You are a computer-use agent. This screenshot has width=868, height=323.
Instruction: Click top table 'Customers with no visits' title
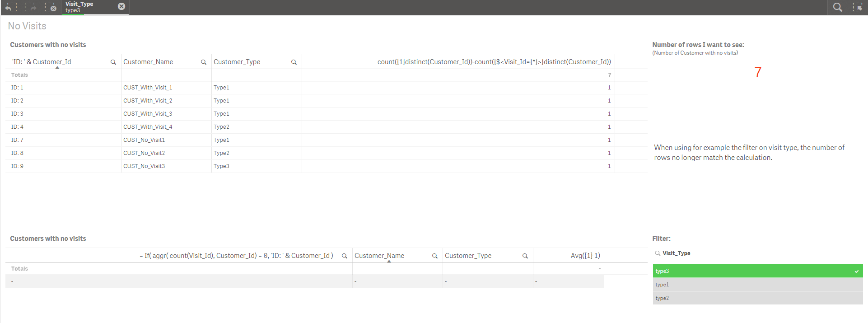pos(48,45)
